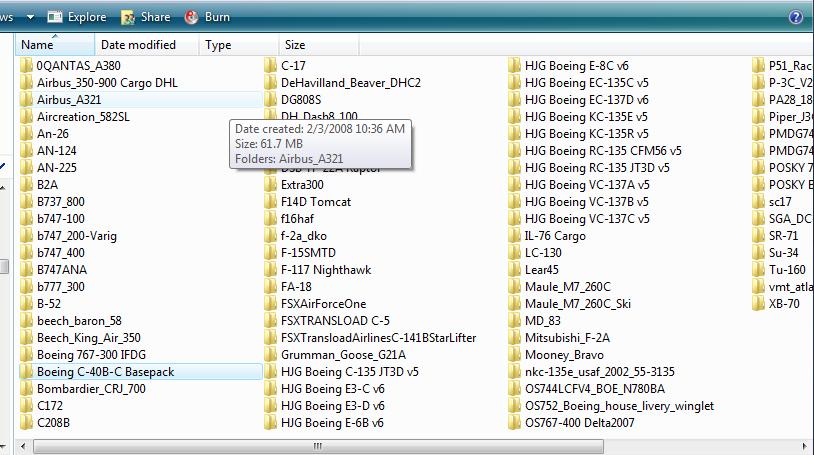Click the b747_400 folder name

point(60,253)
